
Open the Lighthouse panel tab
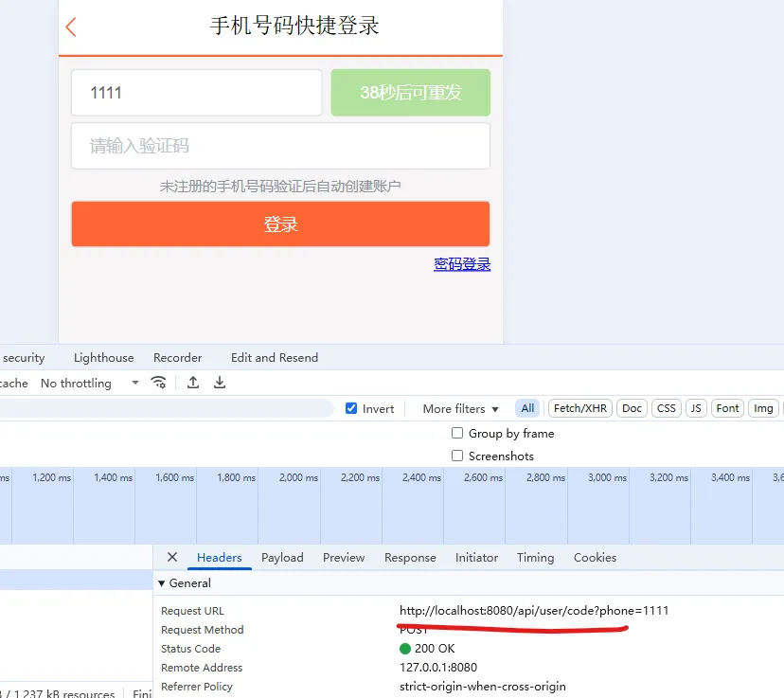(x=104, y=357)
